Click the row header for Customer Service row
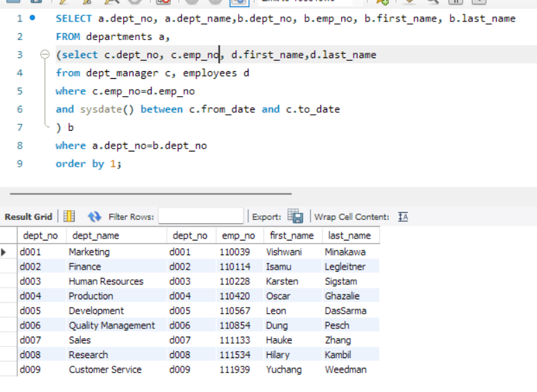 click(x=8, y=369)
